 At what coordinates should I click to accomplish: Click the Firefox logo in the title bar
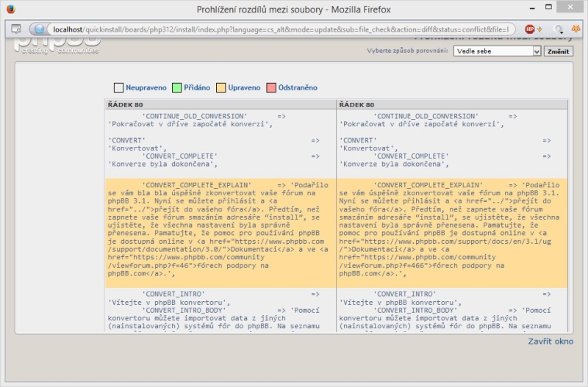[x=11, y=9]
